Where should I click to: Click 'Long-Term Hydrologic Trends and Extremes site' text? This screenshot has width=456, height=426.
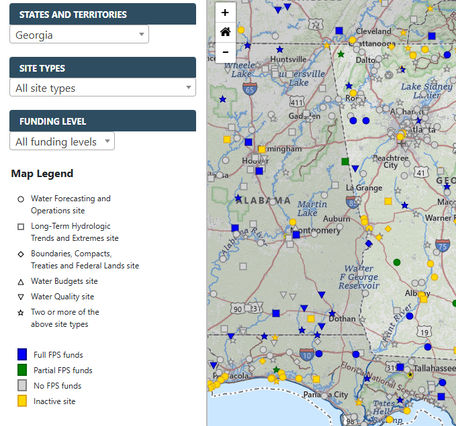coord(75,232)
